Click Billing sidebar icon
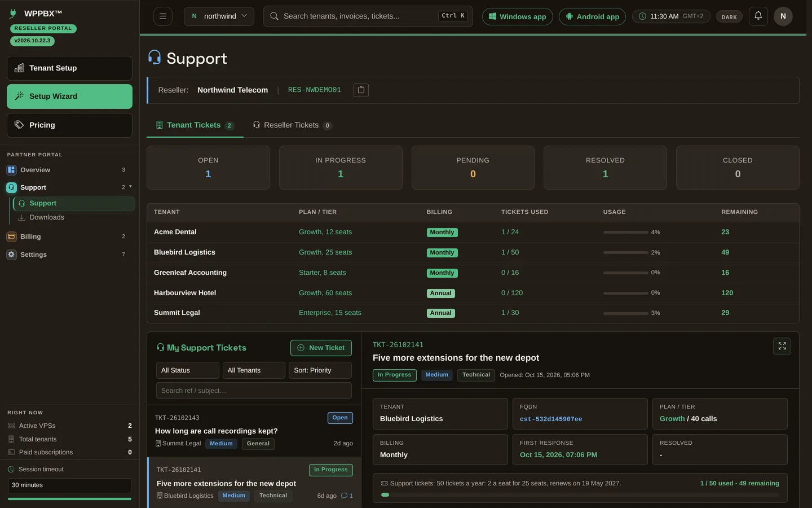The image size is (812, 508). 11,237
